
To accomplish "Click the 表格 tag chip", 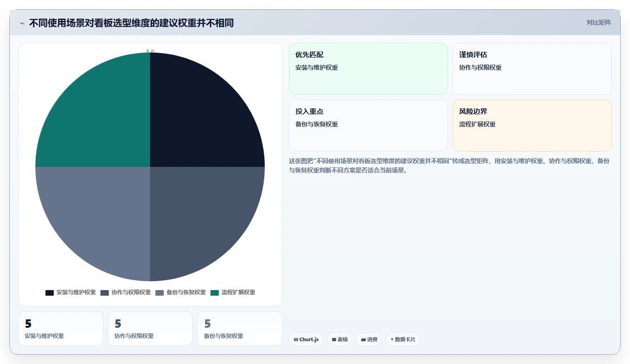I will pyautogui.click(x=340, y=339).
